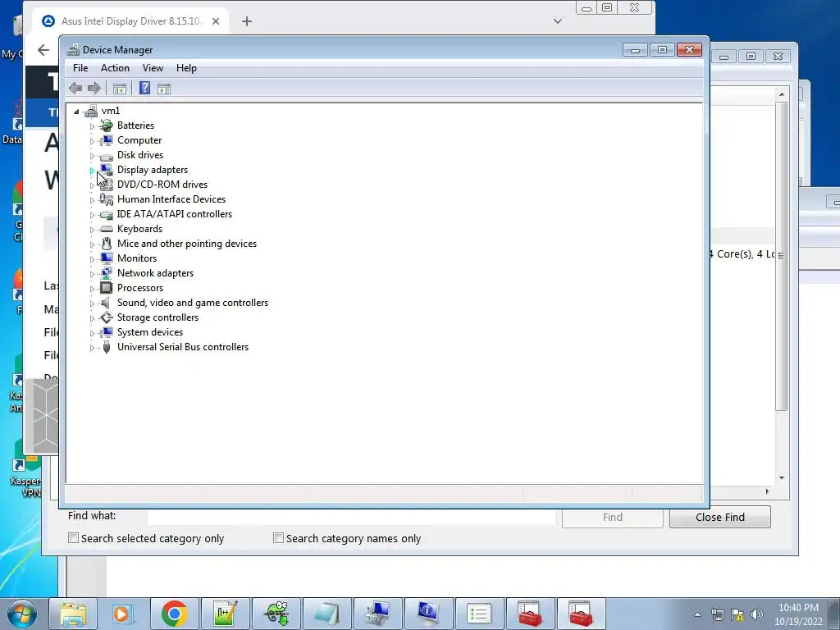840x630 pixels.
Task: Click the network tray icon
Action: 717,614
